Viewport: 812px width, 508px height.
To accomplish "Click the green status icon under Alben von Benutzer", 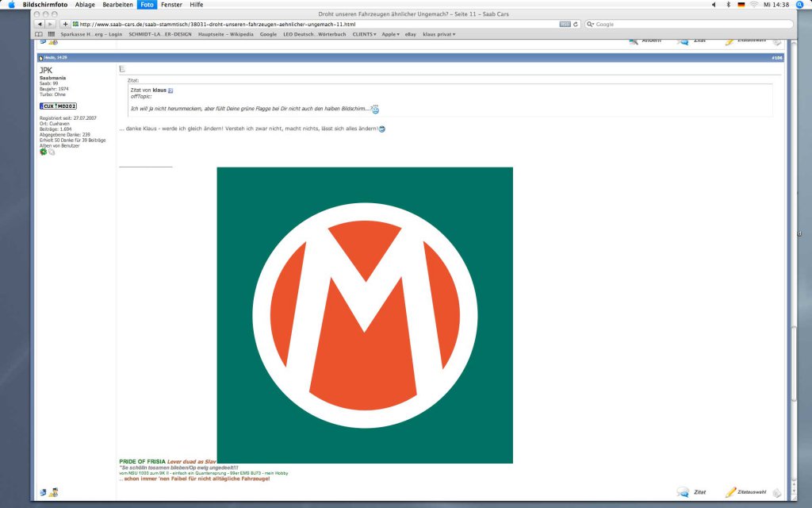I will pyautogui.click(x=44, y=152).
